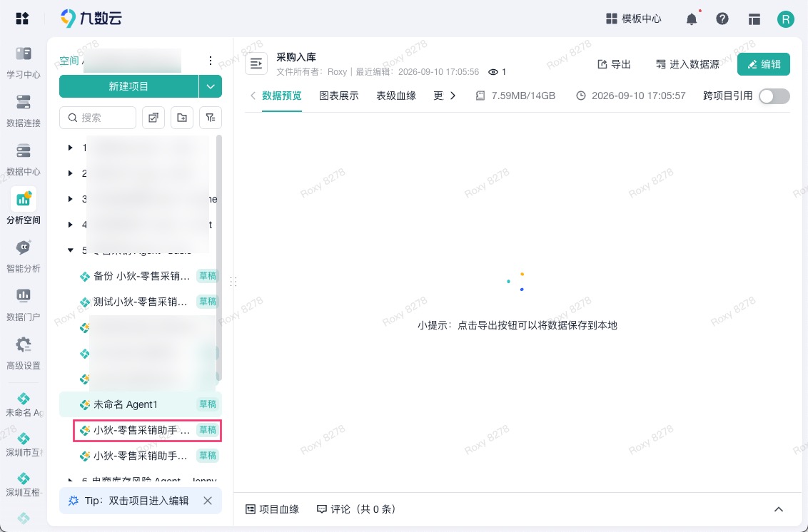Screen dimensions: 808x532
Task: Expand the folder numbered 2
Action: (71, 173)
